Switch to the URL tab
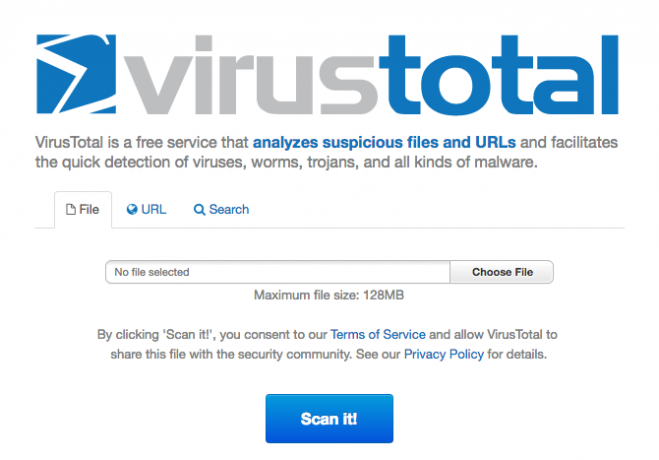Image resolution: width=659 pixels, height=460 pixels. coord(146,209)
